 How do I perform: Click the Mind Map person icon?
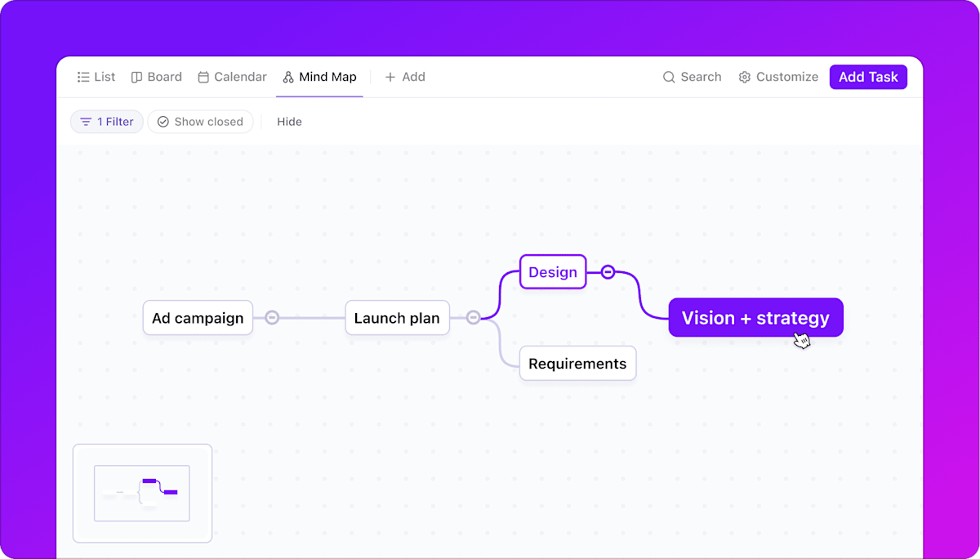pos(287,77)
